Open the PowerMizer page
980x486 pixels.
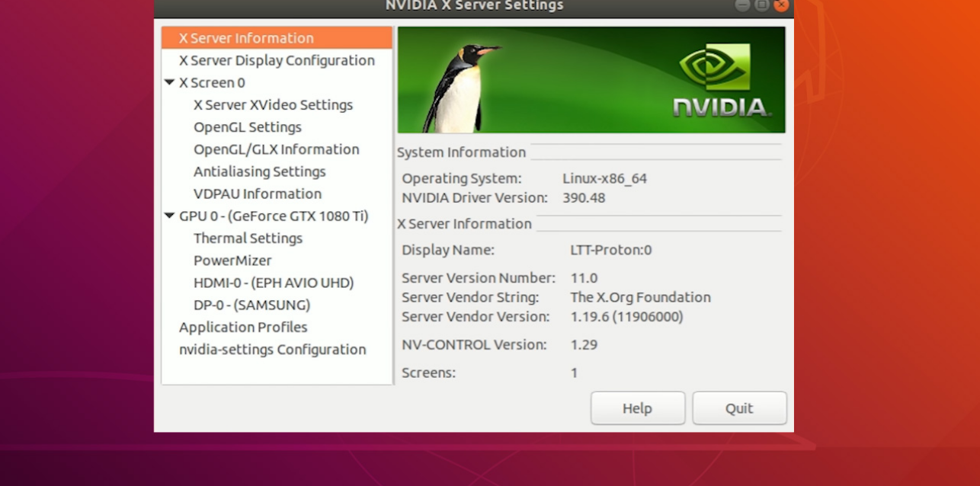tap(232, 261)
